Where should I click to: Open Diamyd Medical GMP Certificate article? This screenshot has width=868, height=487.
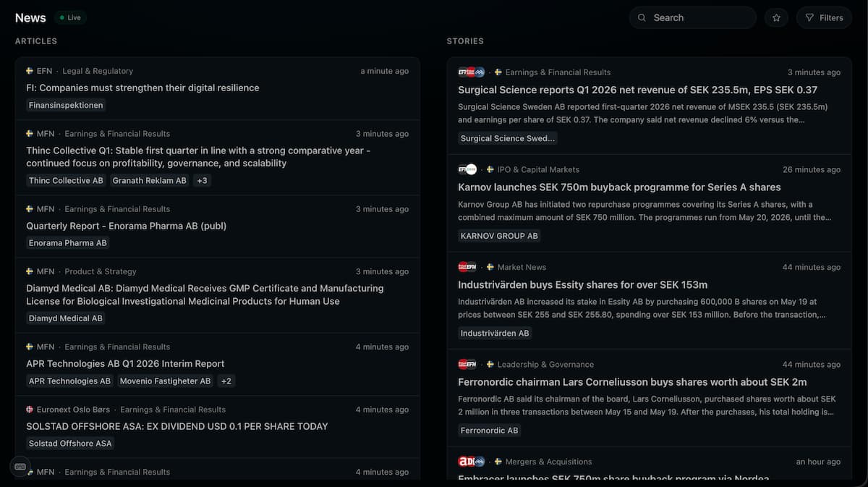(x=205, y=295)
